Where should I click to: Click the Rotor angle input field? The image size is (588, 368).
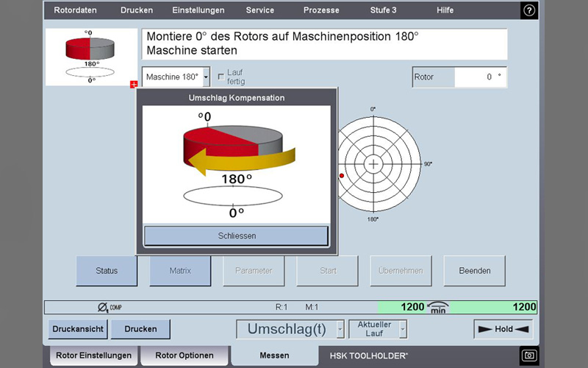[x=480, y=77]
